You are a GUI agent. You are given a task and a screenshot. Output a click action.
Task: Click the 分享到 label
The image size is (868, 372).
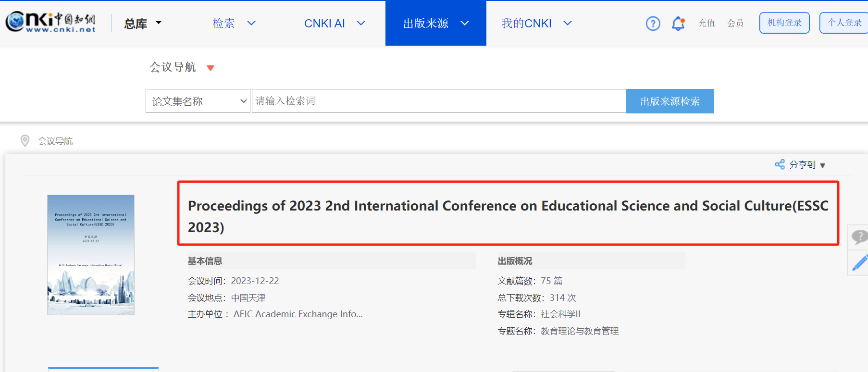pyautogui.click(x=803, y=165)
